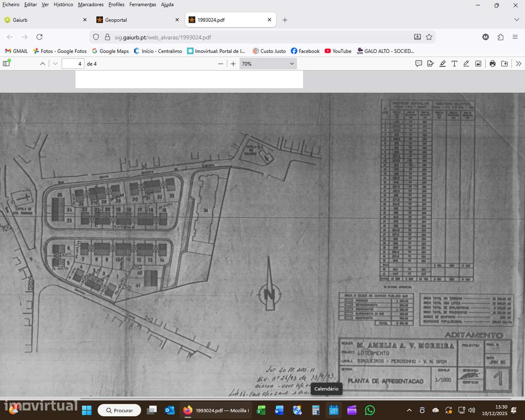Click the page number input field
This screenshot has height=420, width=525.
[73, 64]
